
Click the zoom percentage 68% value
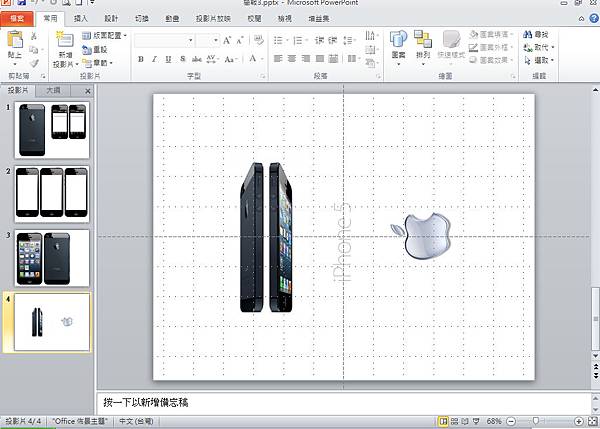point(494,421)
